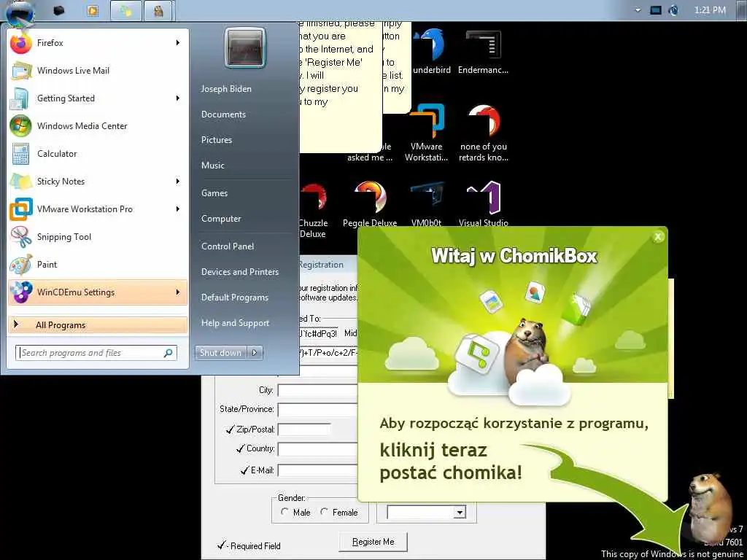Image resolution: width=747 pixels, height=560 pixels.
Task: Launch VMware Workstation Pro from Start menu
Action: 98,209
